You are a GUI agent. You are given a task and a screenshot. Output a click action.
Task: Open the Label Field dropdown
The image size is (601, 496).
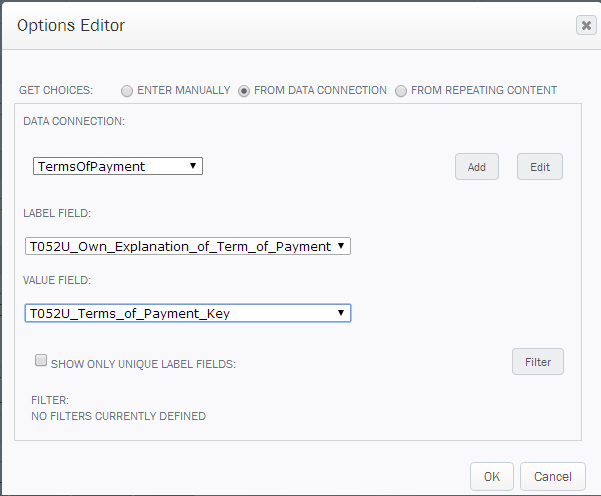pos(188,246)
